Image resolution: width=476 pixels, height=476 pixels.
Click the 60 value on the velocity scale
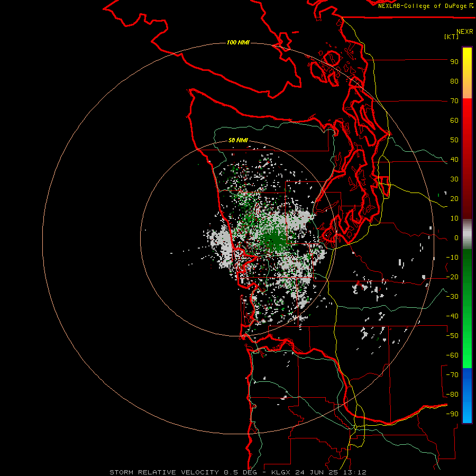(x=454, y=121)
